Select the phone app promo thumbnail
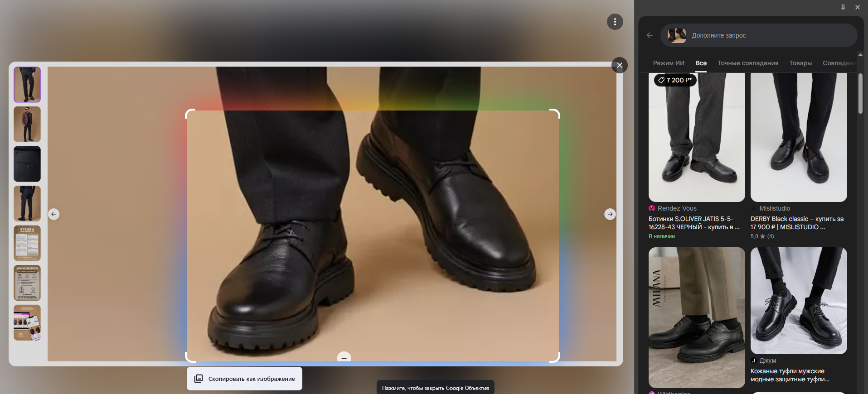Image resolution: width=868 pixels, height=394 pixels. 27,322
